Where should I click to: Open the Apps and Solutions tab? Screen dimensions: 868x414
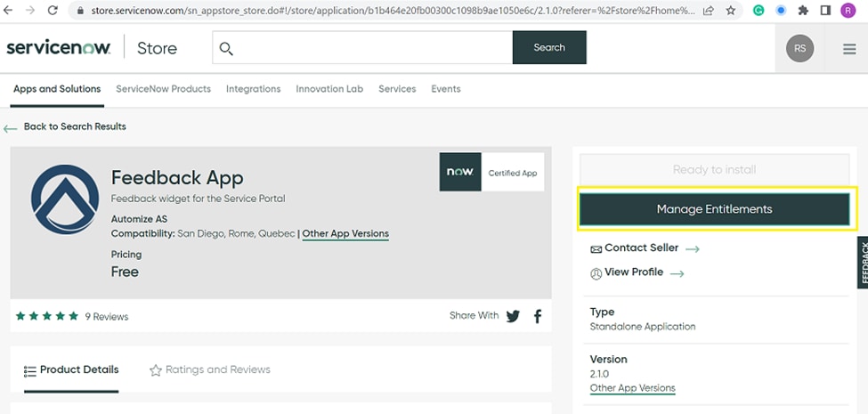tap(57, 89)
